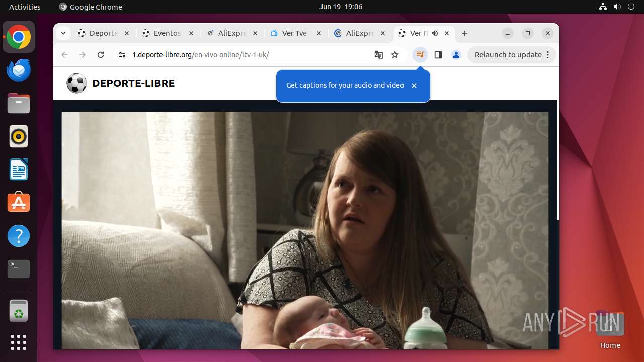Close the active Ver ITV tab
Screen dimensions: 644x362
(447, 33)
